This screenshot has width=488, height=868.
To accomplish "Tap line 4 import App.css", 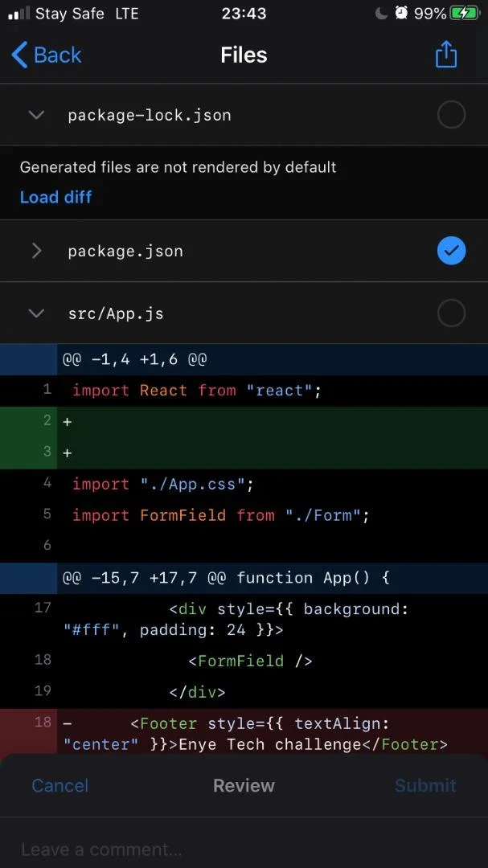I will (163, 485).
